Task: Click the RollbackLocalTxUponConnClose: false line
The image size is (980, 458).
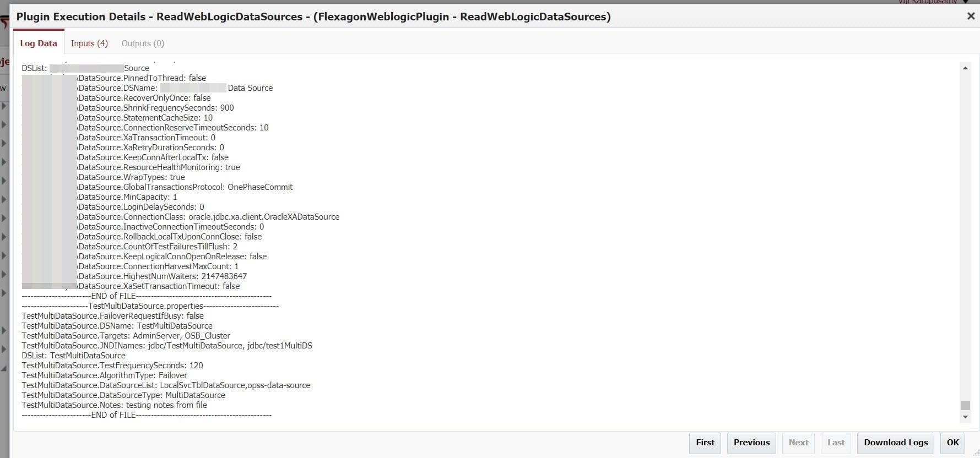Action: point(170,237)
